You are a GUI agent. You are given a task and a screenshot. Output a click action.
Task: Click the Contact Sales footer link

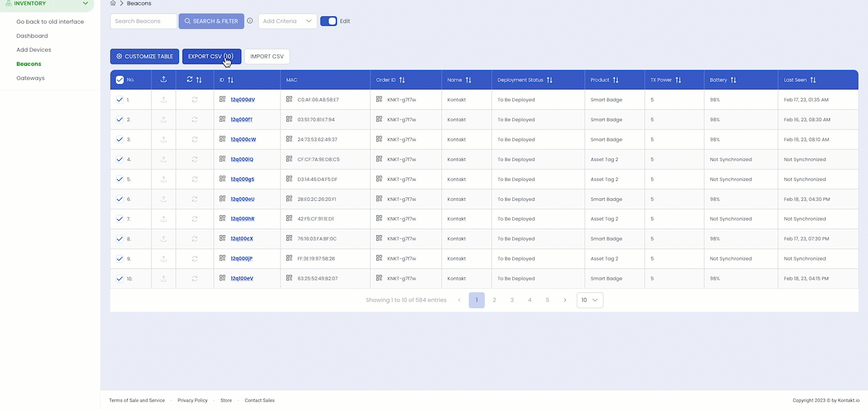click(260, 400)
